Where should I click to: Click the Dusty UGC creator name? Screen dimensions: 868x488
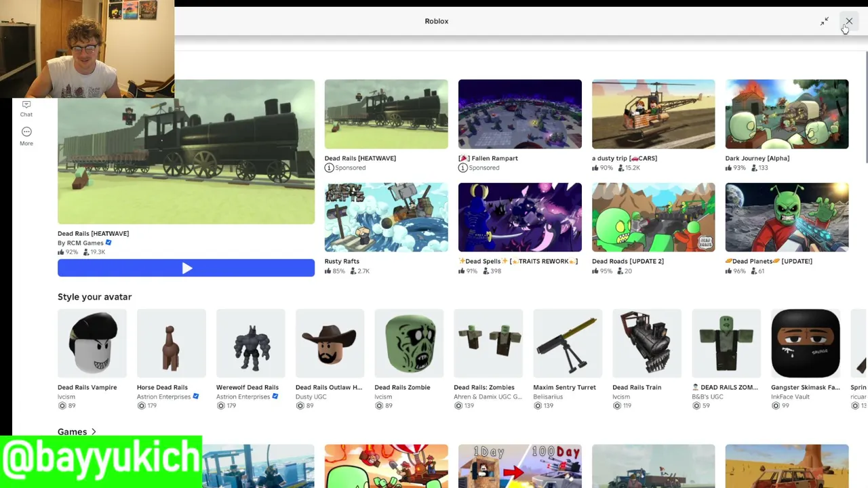(x=311, y=396)
